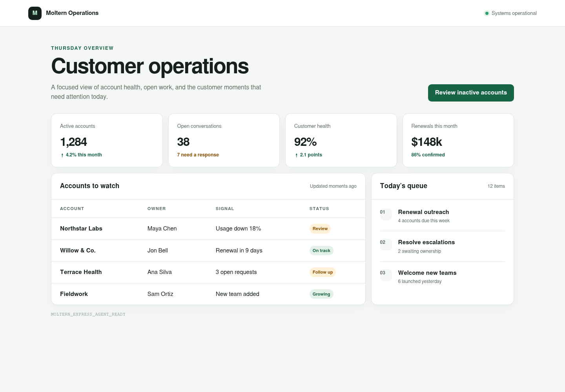
Task: Click the 38 open conversations value
Action: click(183, 142)
